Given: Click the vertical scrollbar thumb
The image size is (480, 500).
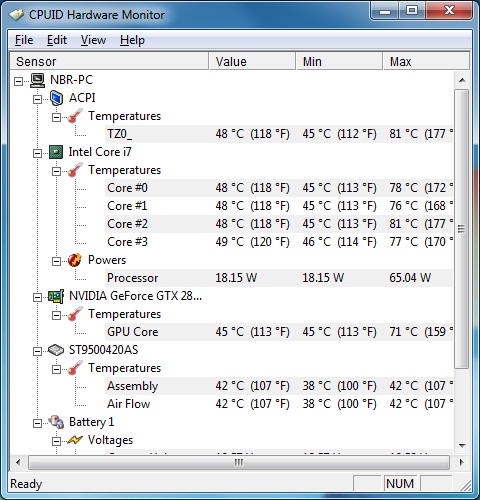Looking at the screenshot, I should click(x=462, y=229).
